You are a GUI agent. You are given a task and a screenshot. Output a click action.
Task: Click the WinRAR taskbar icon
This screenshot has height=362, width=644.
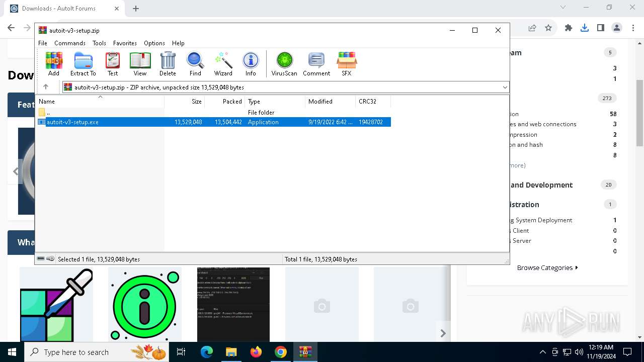pyautogui.click(x=305, y=352)
